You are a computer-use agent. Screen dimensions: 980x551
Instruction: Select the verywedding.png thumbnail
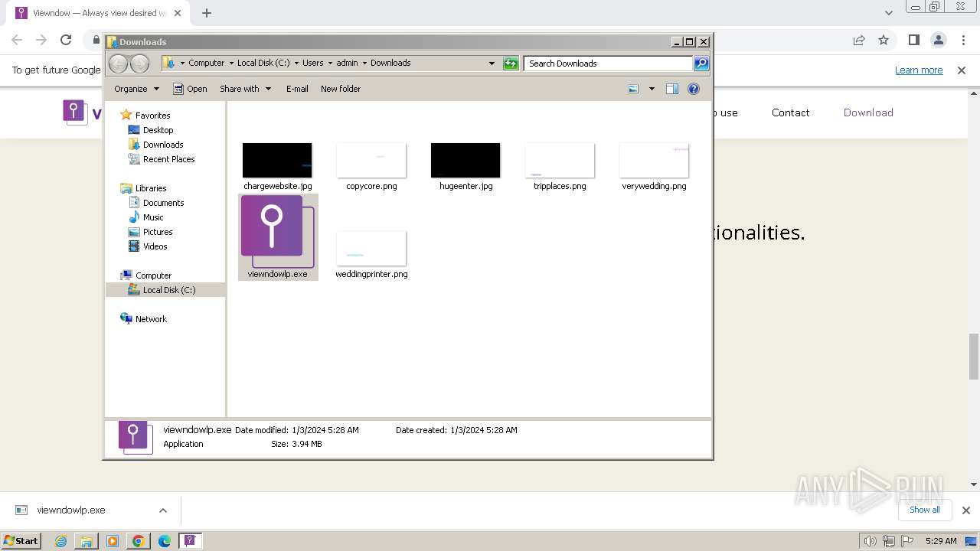pyautogui.click(x=654, y=160)
